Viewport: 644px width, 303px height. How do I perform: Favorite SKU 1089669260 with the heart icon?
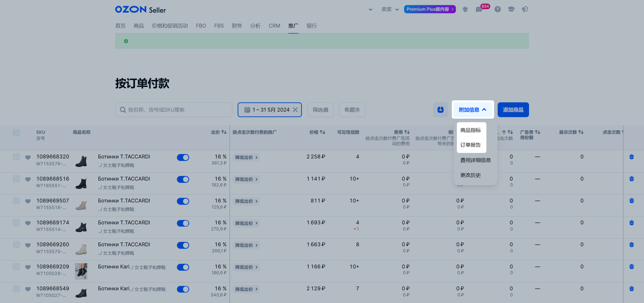coord(28,245)
